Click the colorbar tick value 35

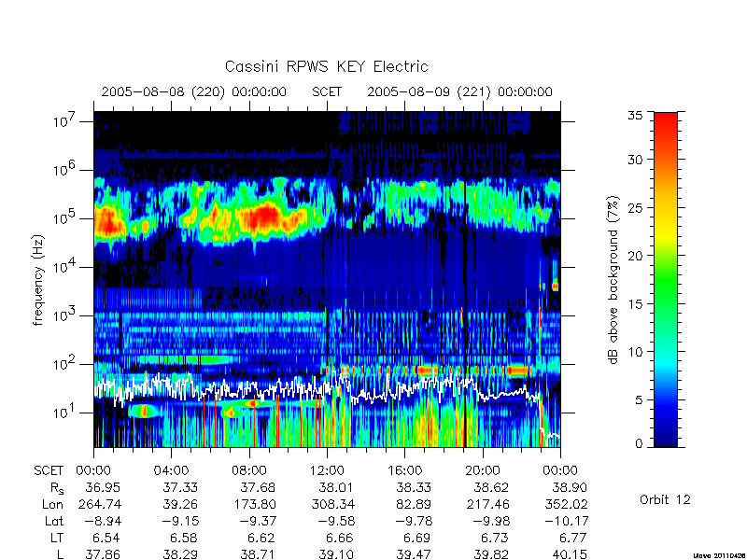tap(635, 115)
